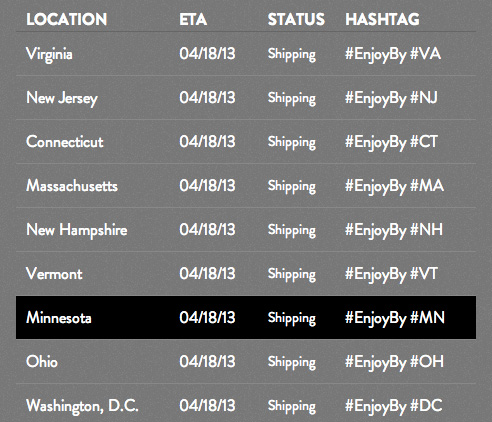
Task: Click the ETA column header
Action: click(193, 19)
